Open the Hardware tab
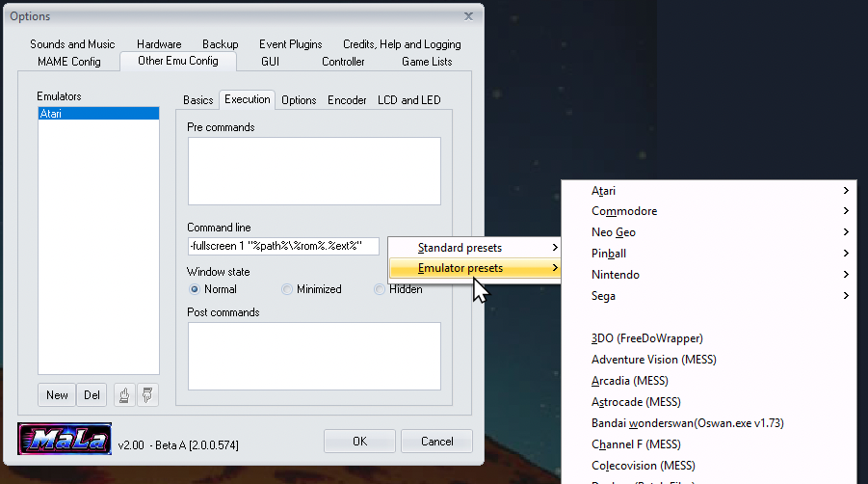This screenshot has width=868, height=484. tap(159, 44)
